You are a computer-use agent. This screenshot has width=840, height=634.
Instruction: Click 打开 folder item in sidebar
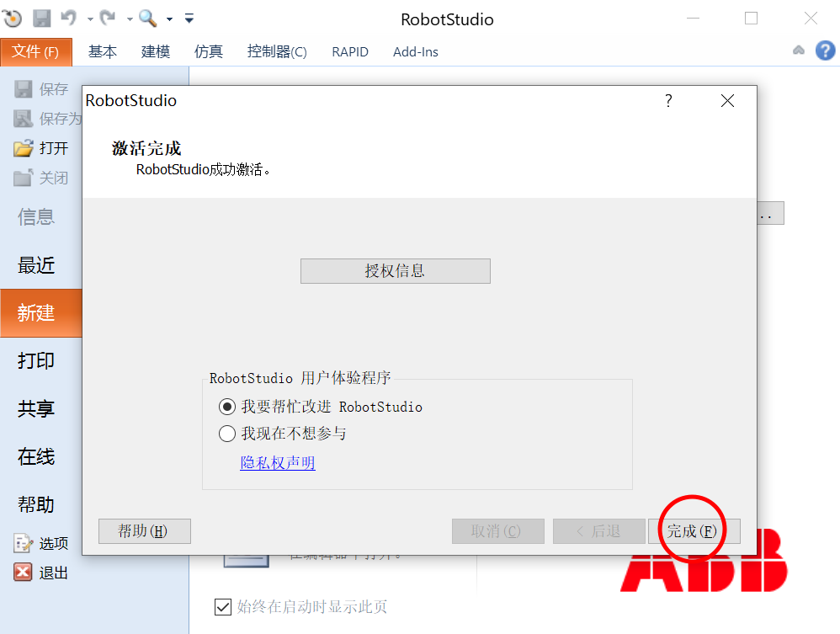(41, 148)
